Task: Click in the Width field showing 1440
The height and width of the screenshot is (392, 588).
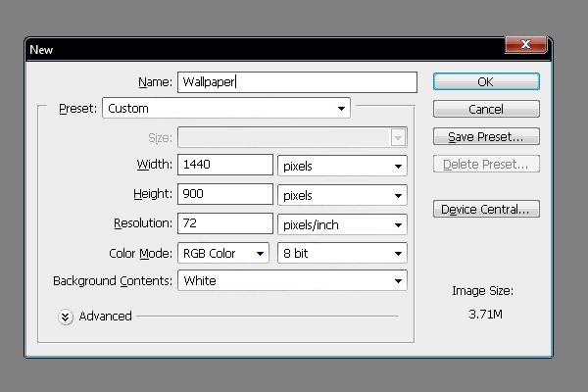Action: 225,165
